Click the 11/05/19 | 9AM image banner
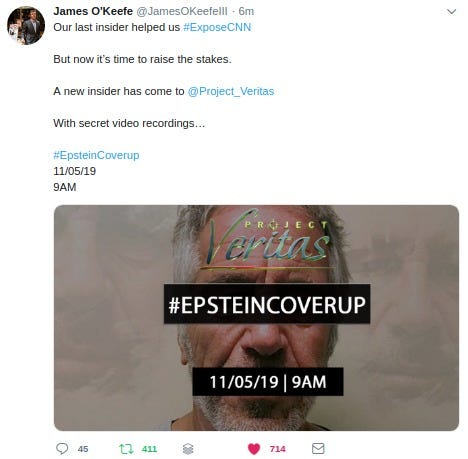 [x=268, y=381]
